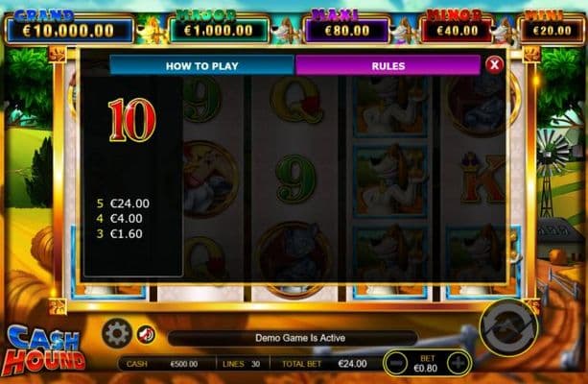Viewport: 588px width, 384px height.
Task: Open the settings gear icon
Action: (x=117, y=333)
